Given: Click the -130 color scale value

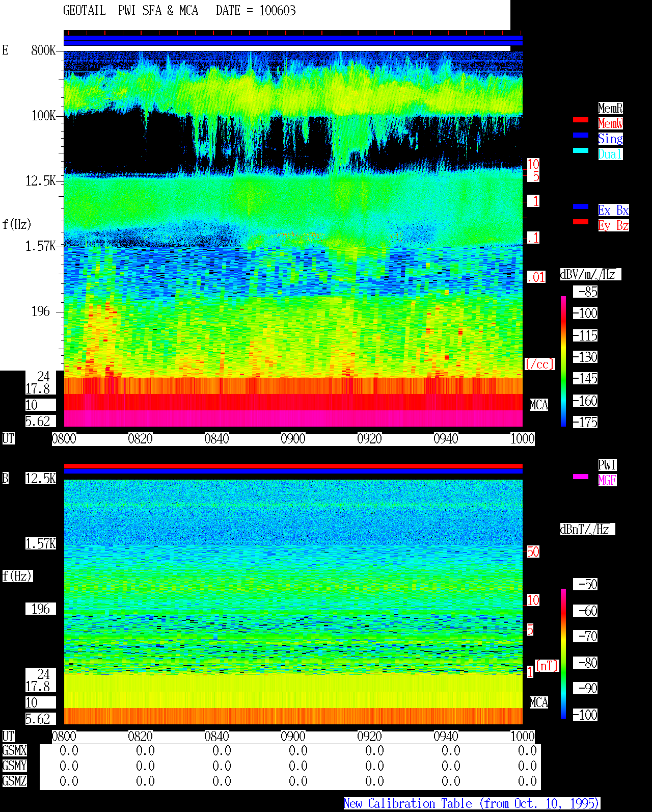Looking at the screenshot, I should [586, 357].
